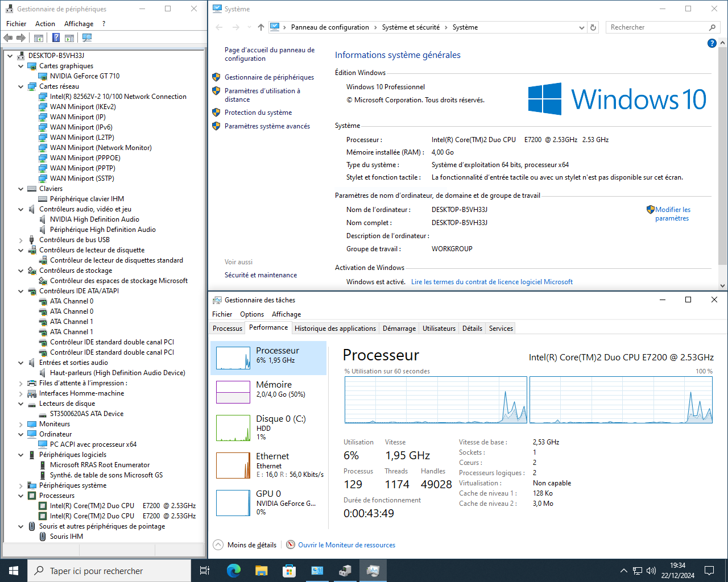Read the Microsoft software license terms link
Image resolution: width=728 pixels, height=582 pixels.
point(492,282)
